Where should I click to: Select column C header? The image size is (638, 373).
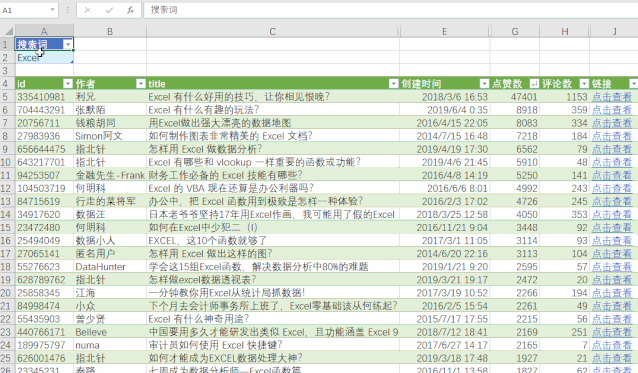[x=273, y=31]
